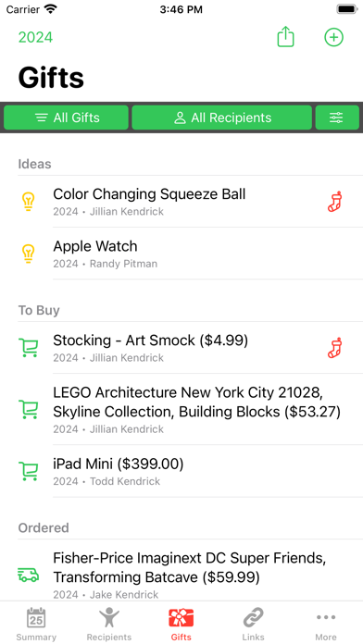The image size is (363, 644).
Task: Open the All Gifts filter dropdown
Action: 66,118
